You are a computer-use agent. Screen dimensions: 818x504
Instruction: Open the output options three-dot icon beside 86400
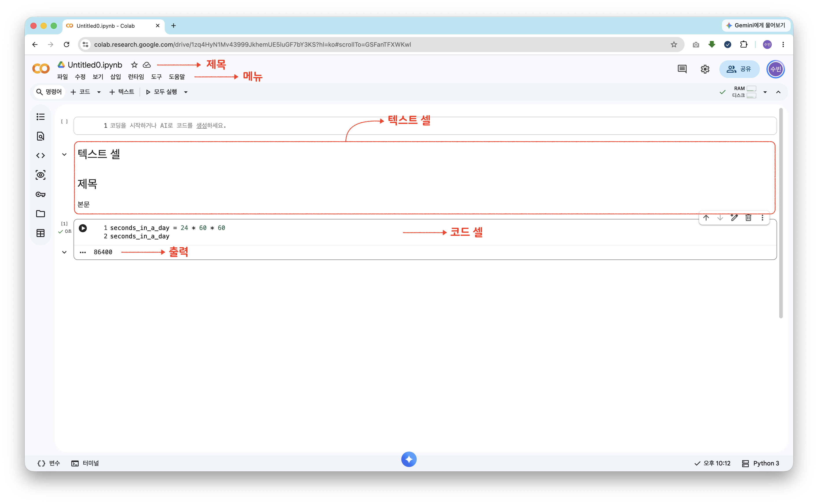coord(83,252)
